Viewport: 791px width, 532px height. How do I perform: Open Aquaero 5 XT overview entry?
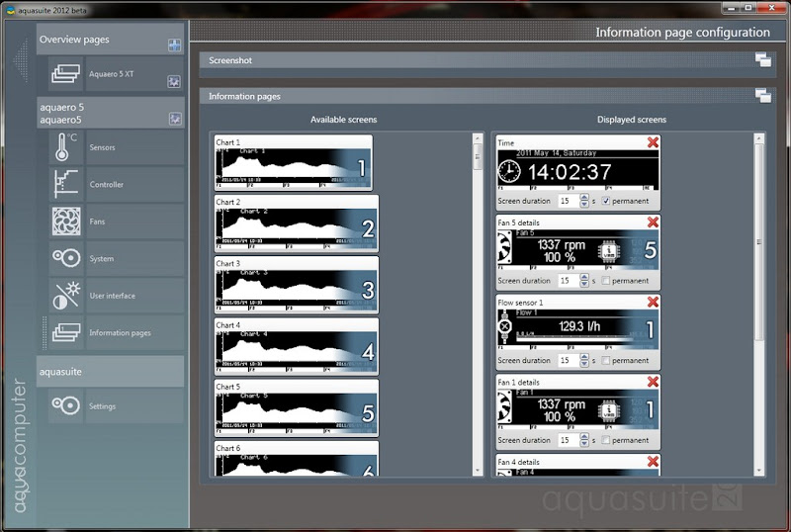pos(134,74)
